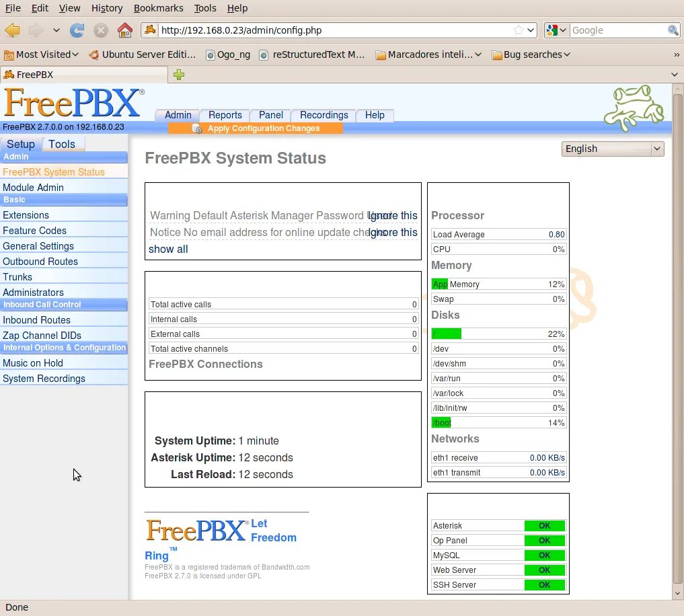Open System Recordings in the sidebar

click(x=64, y=379)
